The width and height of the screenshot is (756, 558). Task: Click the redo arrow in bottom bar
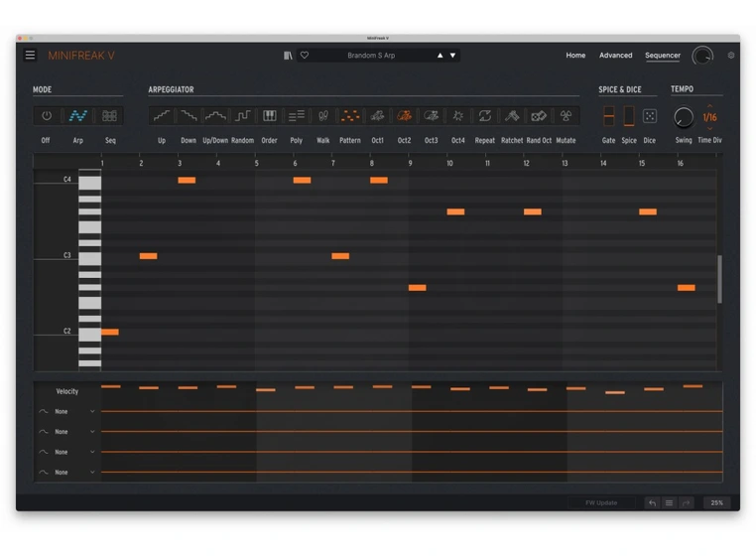[x=686, y=503]
